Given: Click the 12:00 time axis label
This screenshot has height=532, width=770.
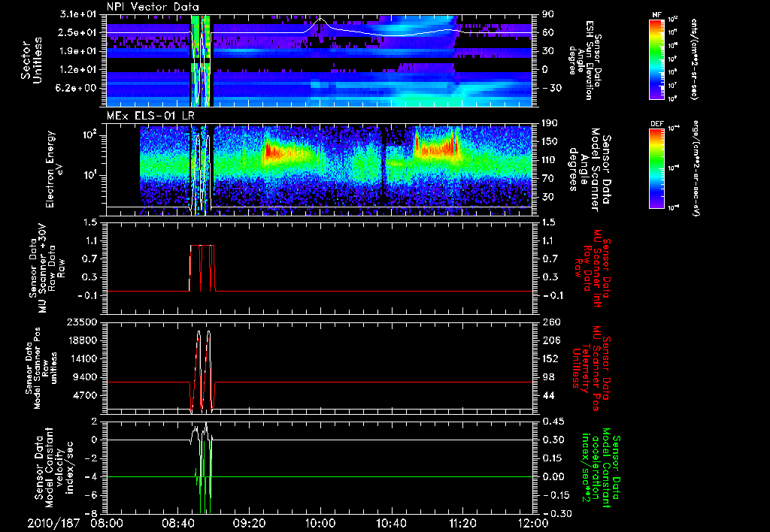Looking at the screenshot, I should pyautogui.click(x=533, y=523).
